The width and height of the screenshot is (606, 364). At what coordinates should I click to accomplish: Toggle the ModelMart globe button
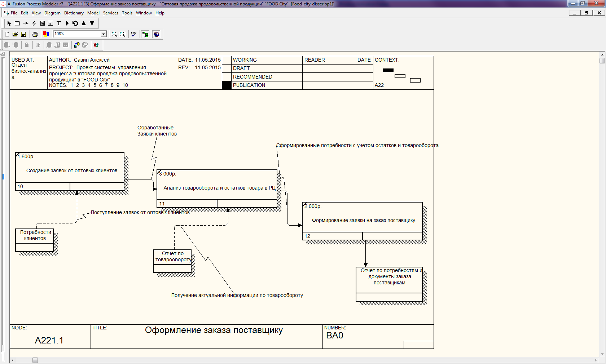click(157, 34)
